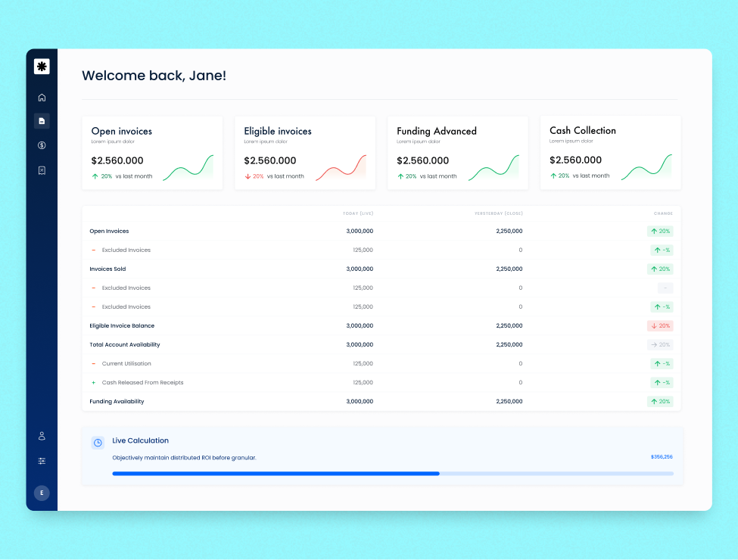Click 3,000,000 today value in Funding Availability row

coord(360,401)
